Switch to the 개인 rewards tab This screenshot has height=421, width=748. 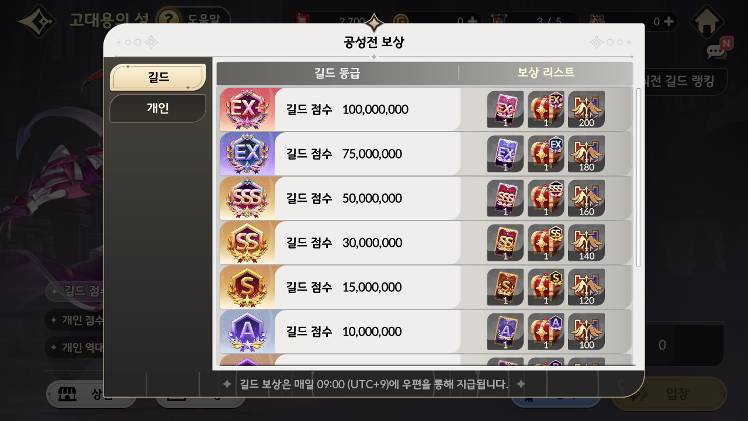click(x=158, y=108)
